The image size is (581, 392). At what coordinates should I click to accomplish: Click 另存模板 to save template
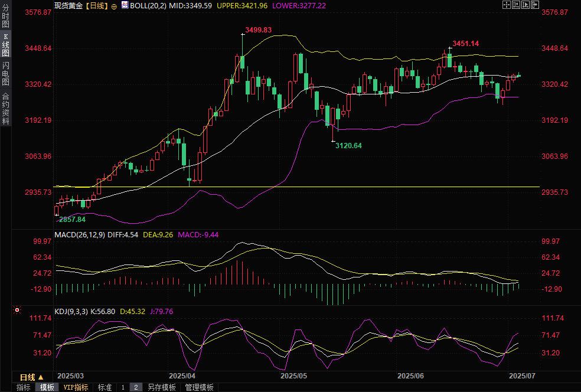(x=162, y=387)
